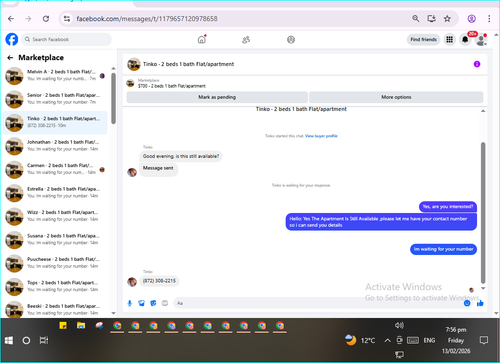Image resolution: width=500 pixels, height=363 pixels.
Task: Click the browser back arrow
Action: [x=11, y=19]
